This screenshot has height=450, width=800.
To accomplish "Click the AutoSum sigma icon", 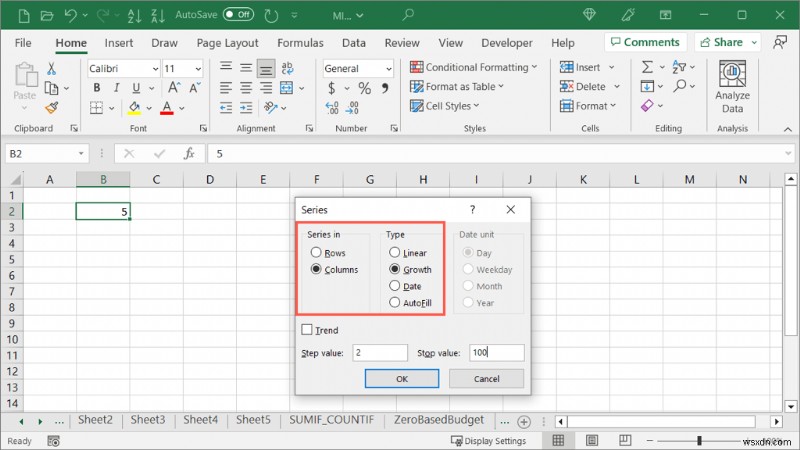I will [x=647, y=67].
